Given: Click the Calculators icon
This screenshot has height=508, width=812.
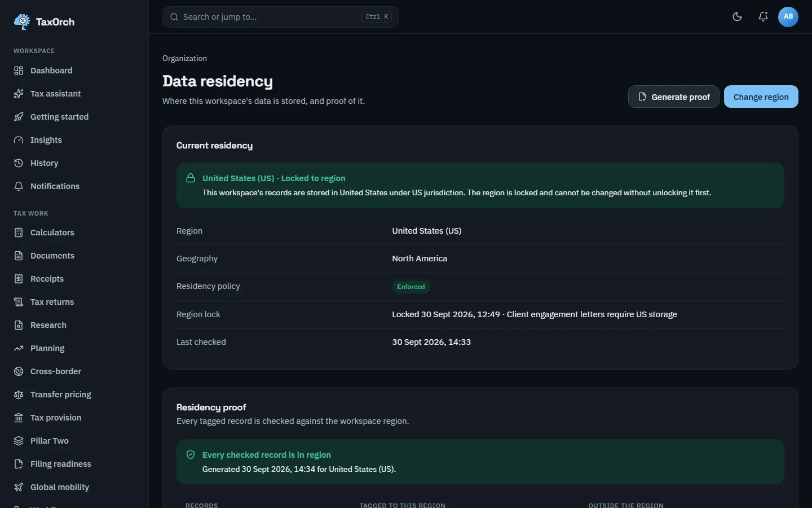Looking at the screenshot, I should pyautogui.click(x=19, y=233).
